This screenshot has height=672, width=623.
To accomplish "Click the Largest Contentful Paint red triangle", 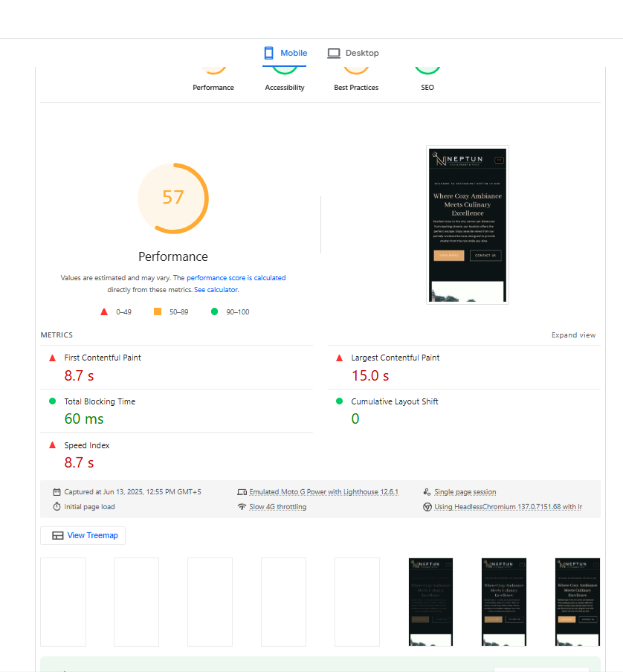I will [x=339, y=358].
